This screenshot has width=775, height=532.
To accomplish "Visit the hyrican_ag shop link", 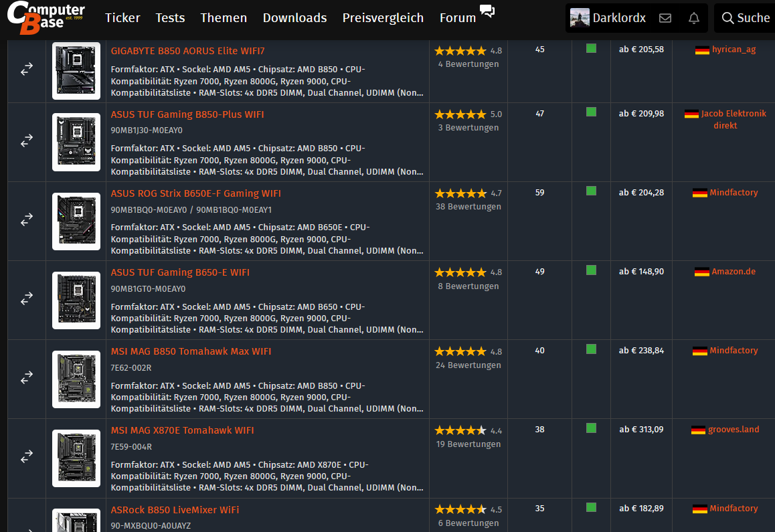I will point(734,50).
